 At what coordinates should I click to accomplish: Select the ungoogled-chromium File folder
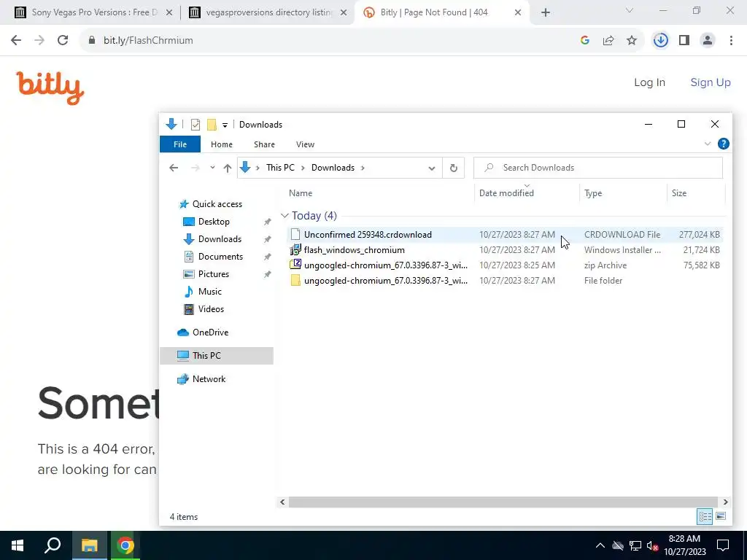[505, 281]
